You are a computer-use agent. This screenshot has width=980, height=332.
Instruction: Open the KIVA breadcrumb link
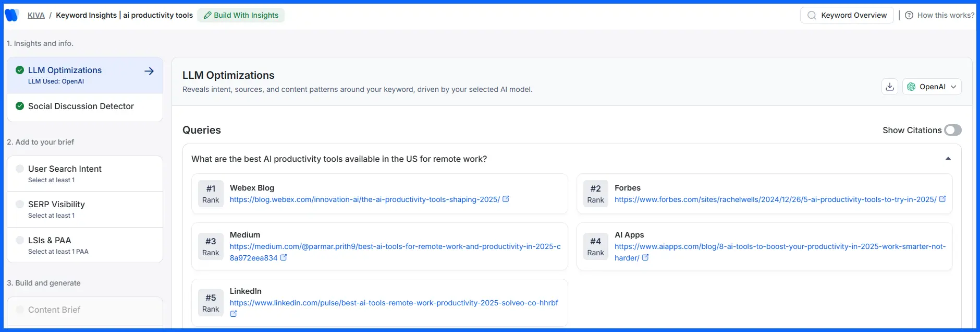[x=36, y=15]
